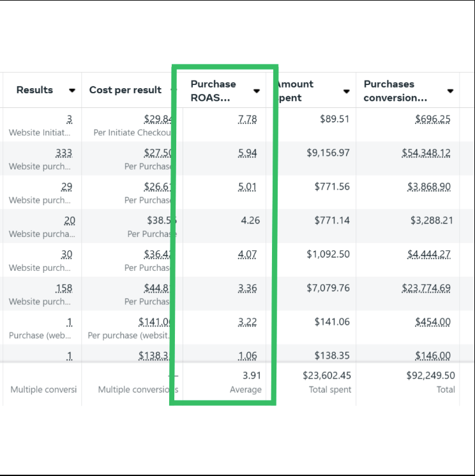Viewport: 475px width, 476px height.
Task: Click the Results column header
Action: pyautogui.click(x=35, y=90)
